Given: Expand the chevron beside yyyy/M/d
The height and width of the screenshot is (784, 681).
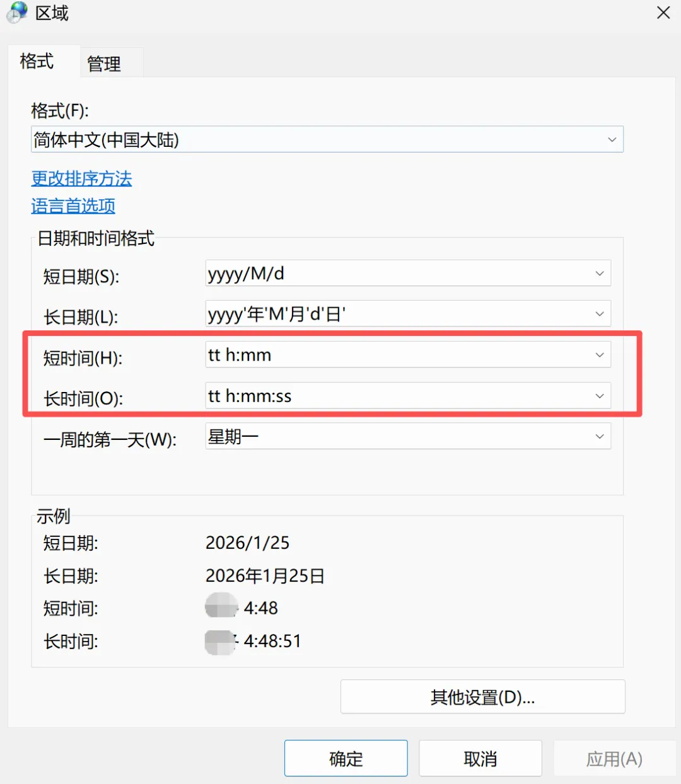Looking at the screenshot, I should click(x=598, y=274).
